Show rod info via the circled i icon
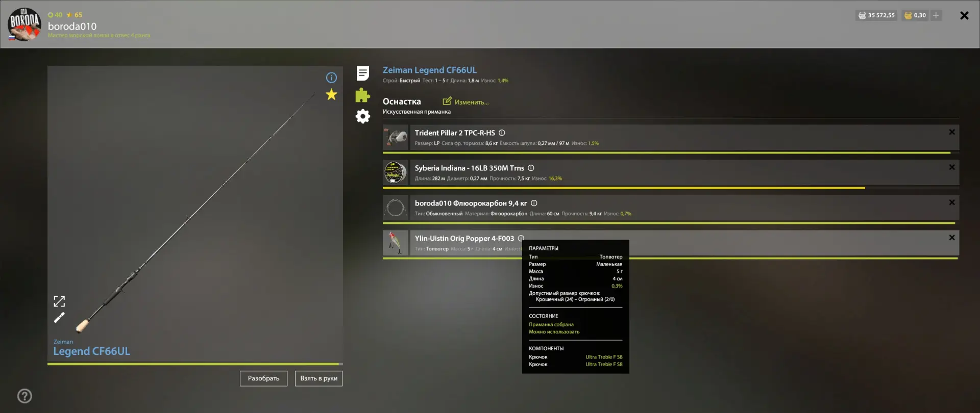Viewport: 980px width, 413px height. [x=331, y=78]
